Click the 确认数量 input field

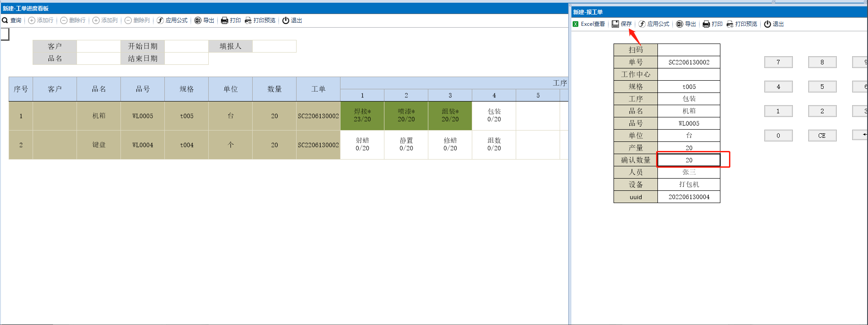pos(688,160)
